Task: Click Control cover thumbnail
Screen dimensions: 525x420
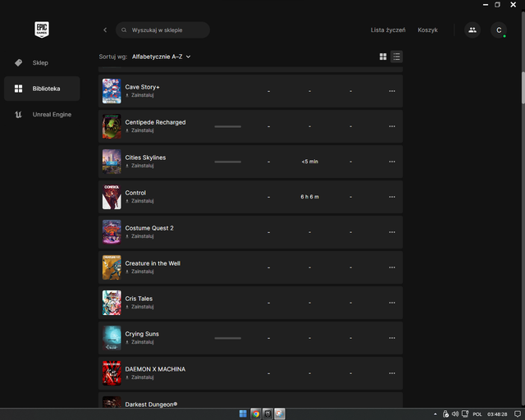Action: point(112,197)
